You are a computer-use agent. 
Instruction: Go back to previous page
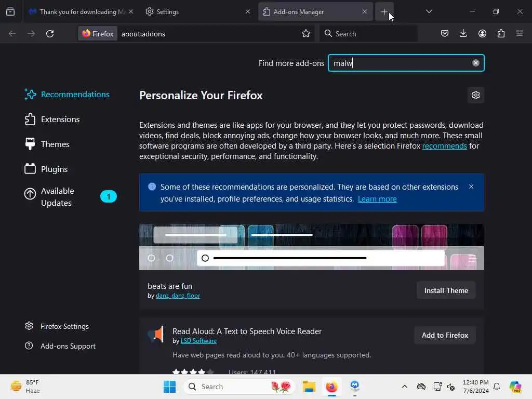(12, 34)
